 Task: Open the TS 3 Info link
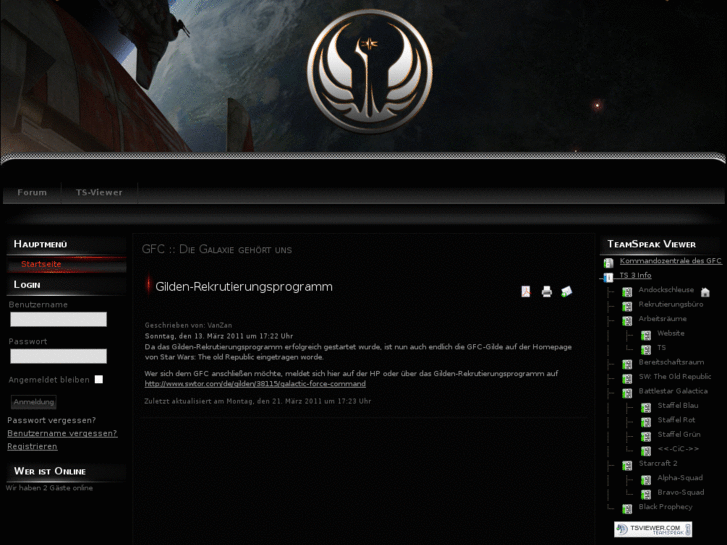[635, 275]
